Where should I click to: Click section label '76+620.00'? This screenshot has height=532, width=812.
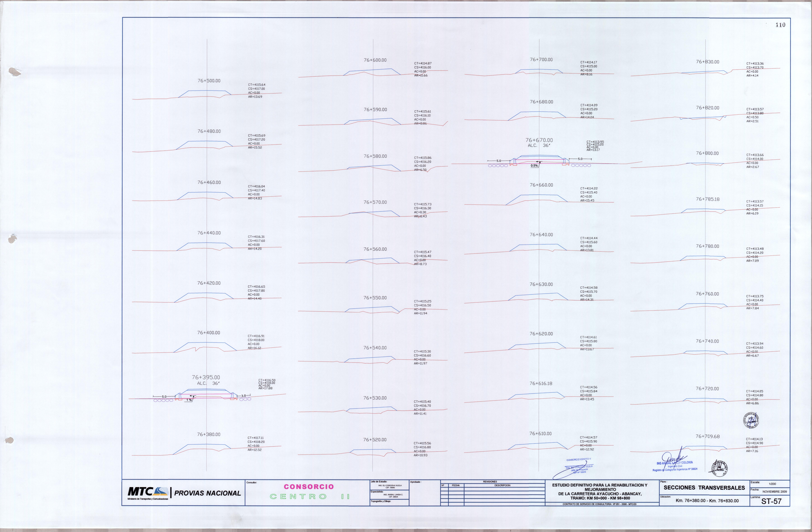coord(541,334)
